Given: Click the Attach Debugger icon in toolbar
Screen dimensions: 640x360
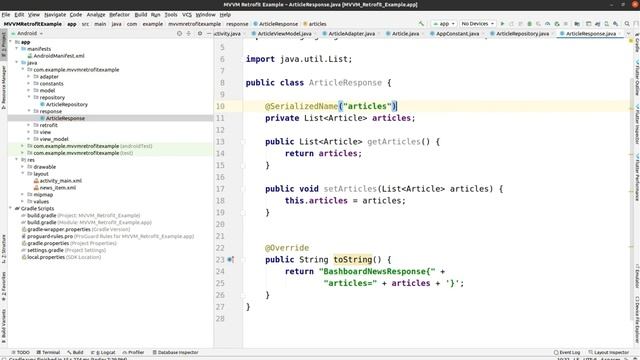Looking at the screenshot, I should (557, 24).
